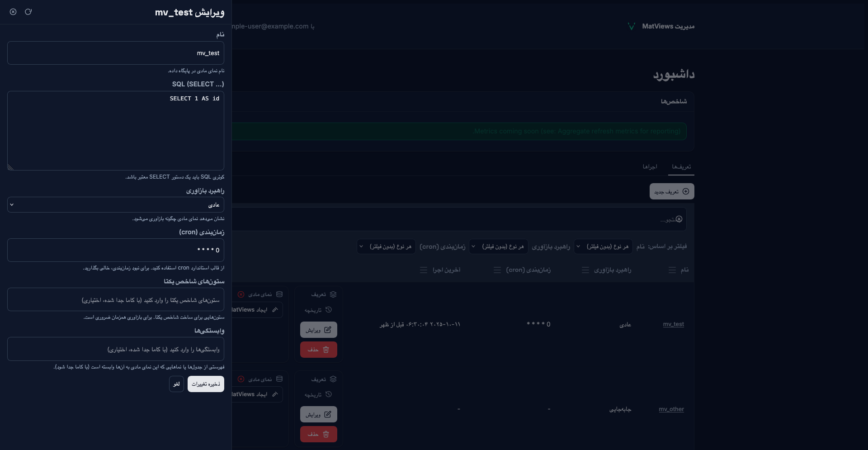The image size is (868, 450).
Task: Expand the نام filter dropdown
Action: (603, 246)
